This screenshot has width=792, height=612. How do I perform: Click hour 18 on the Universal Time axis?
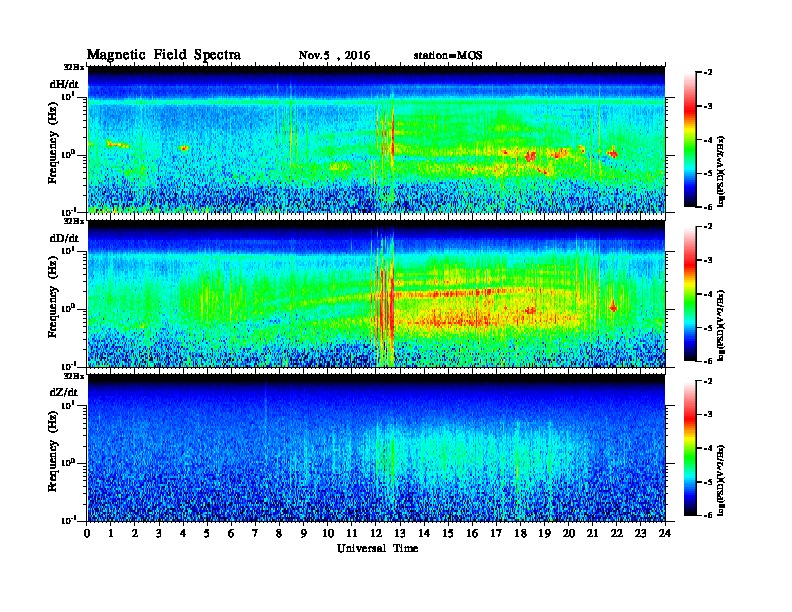tap(520, 534)
